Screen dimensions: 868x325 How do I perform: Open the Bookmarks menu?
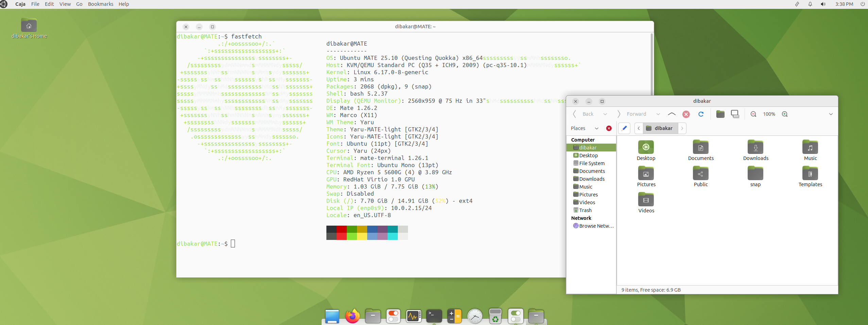[100, 4]
